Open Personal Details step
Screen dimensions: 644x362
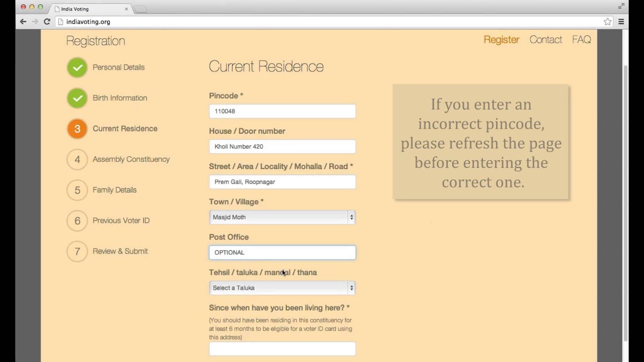click(118, 67)
